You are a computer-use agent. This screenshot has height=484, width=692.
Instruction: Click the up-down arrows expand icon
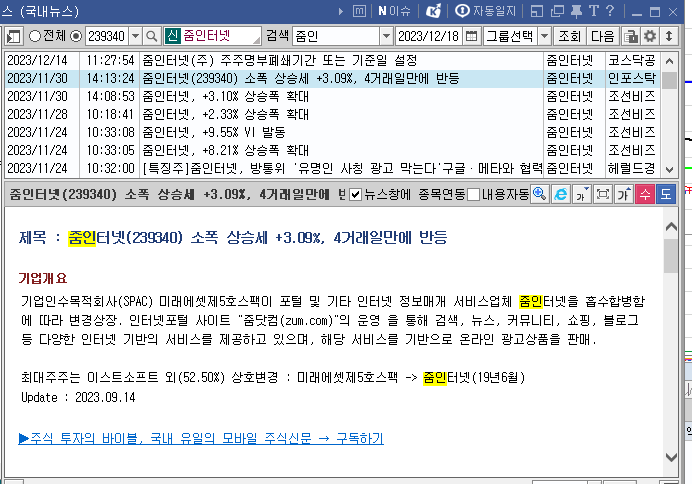669,36
